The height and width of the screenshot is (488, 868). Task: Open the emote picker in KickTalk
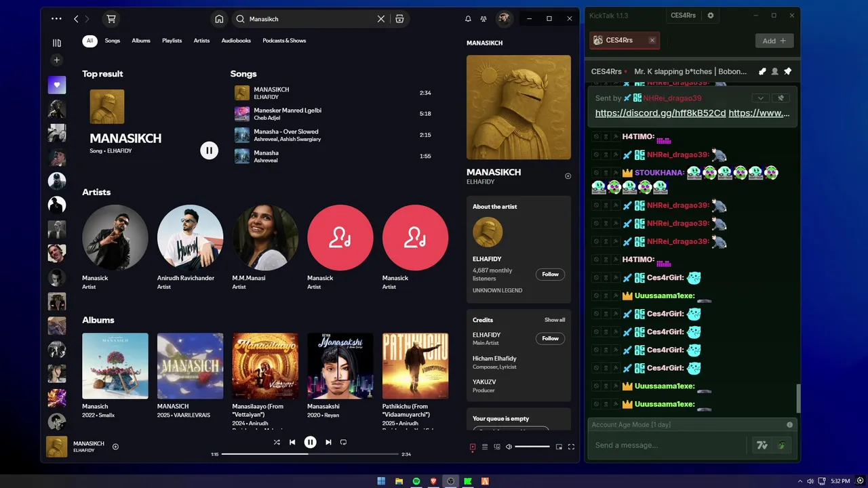pos(782,445)
